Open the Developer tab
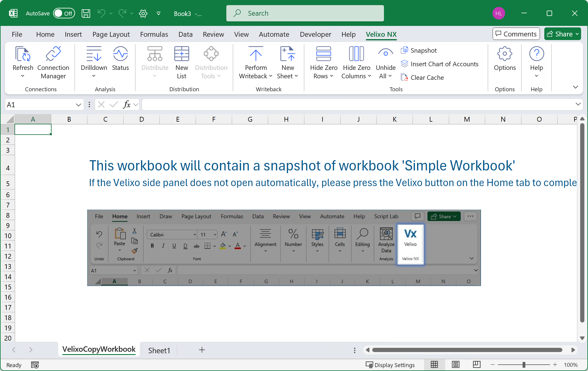 pyautogui.click(x=315, y=34)
